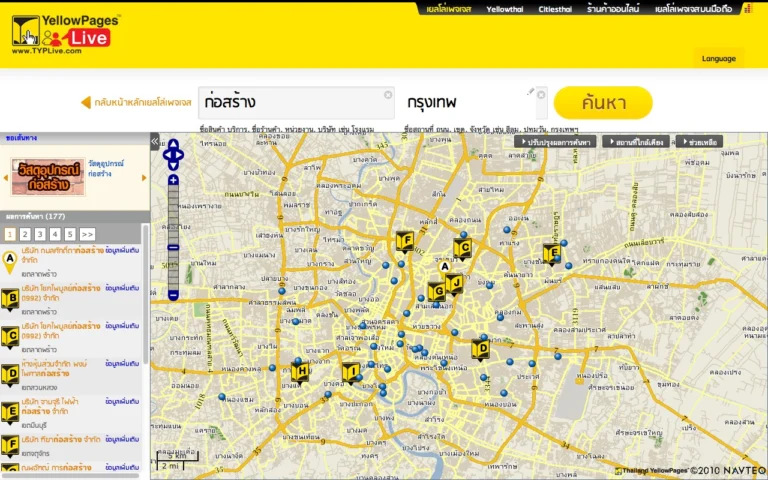Viewport: 768px width, 480px height.
Task: Click the pencil edit icon in location field
Action: coord(530,92)
